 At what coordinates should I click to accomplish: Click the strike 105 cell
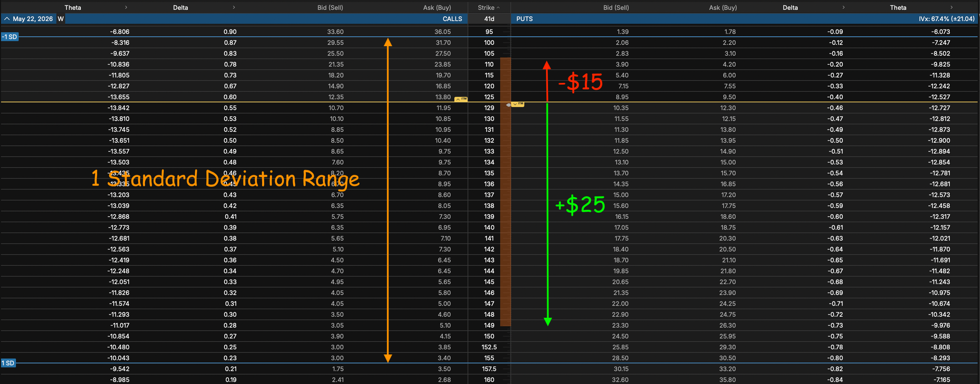pyautogui.click(x=489, y=53)
